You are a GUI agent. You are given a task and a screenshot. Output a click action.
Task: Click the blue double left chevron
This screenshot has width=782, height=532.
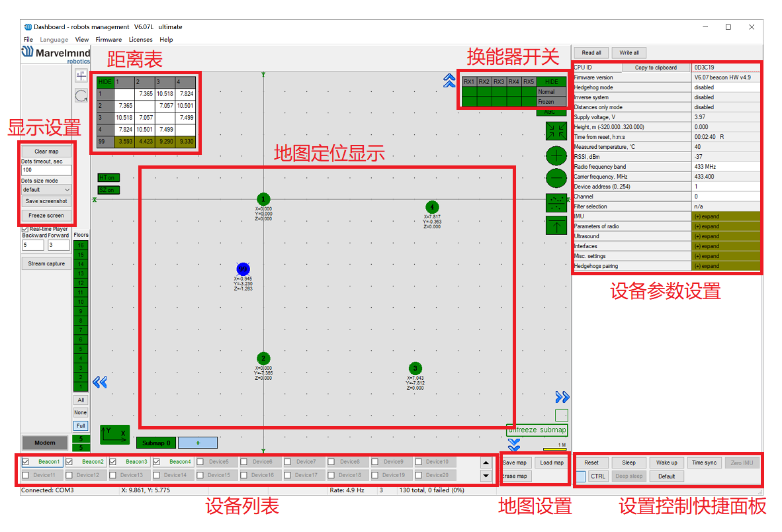(x=100, y=382)
